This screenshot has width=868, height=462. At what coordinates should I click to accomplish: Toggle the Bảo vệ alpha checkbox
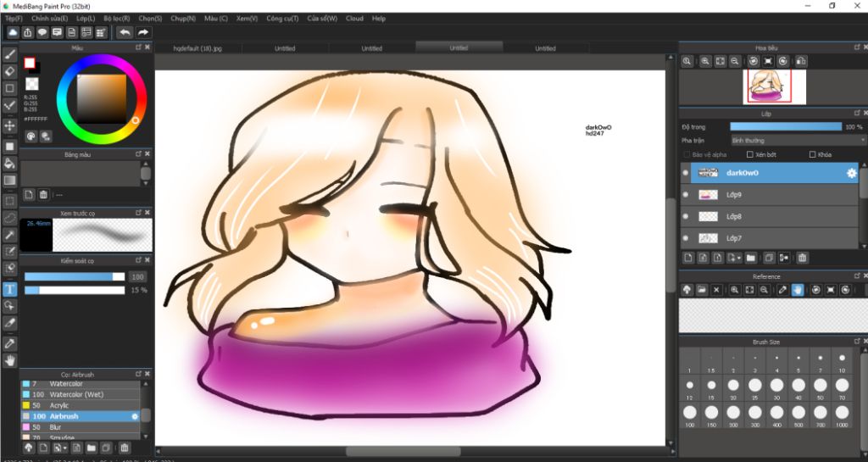(687, 154)
